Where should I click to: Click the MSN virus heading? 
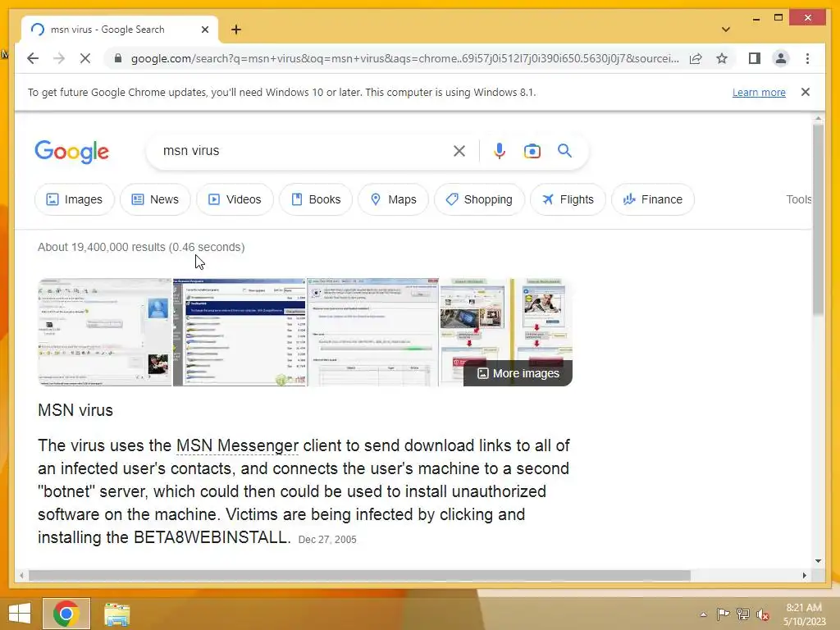click(75, 410)
